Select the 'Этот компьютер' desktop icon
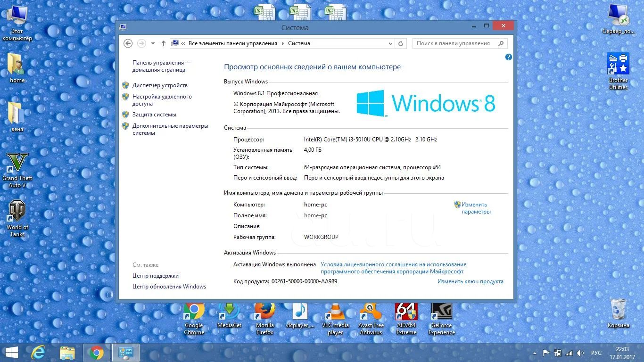Image resolution: width=644 pixels, height=362 pixels. pyautogui.click(x=17, y=23)
